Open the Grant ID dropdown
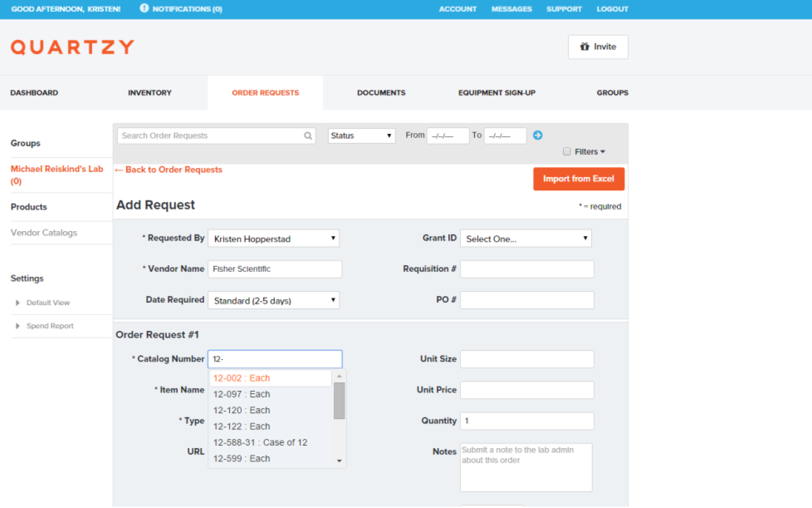Viewport: 812px width, 508px height. [525, 238]
